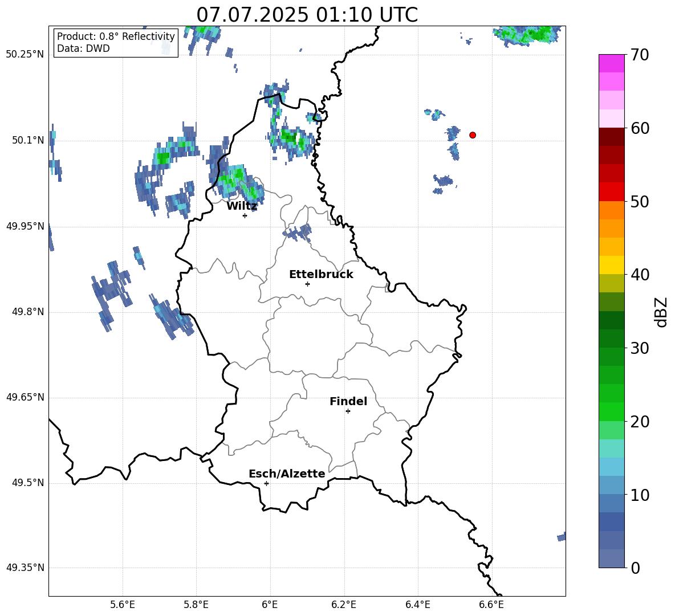Click the 'Data: DWD' source text
Image resolution: width=675 pixels, height=616 pixels.
tap(83, 48)
